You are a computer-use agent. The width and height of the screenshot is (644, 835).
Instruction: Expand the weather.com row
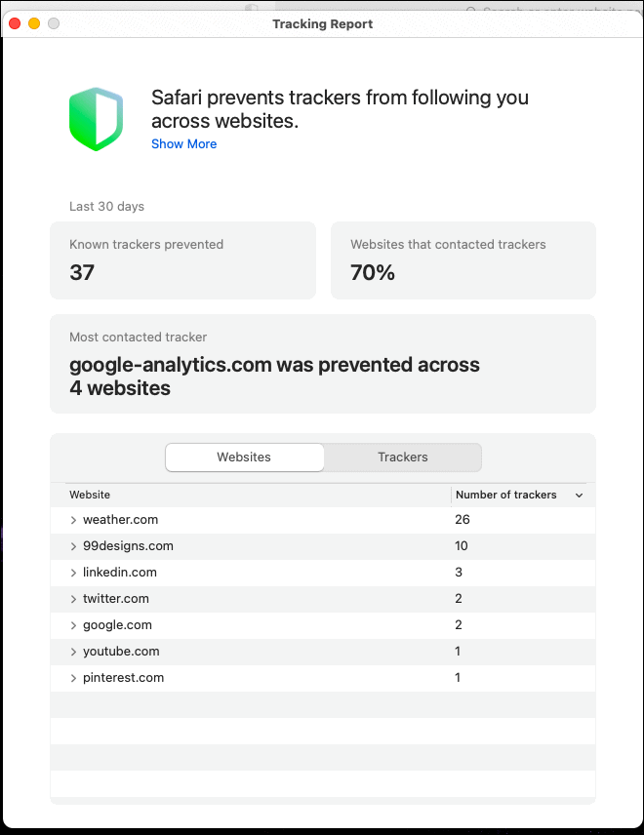pyautogui.click(x=73, y=520)
